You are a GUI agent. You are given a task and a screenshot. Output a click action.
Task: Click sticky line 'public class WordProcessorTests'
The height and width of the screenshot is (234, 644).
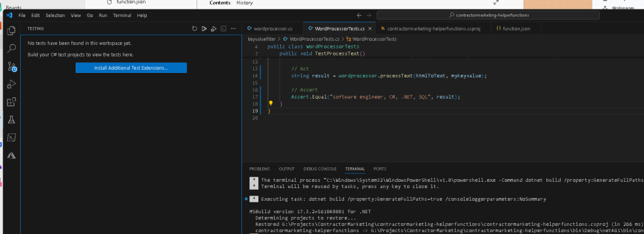click(x=313, y=47)
